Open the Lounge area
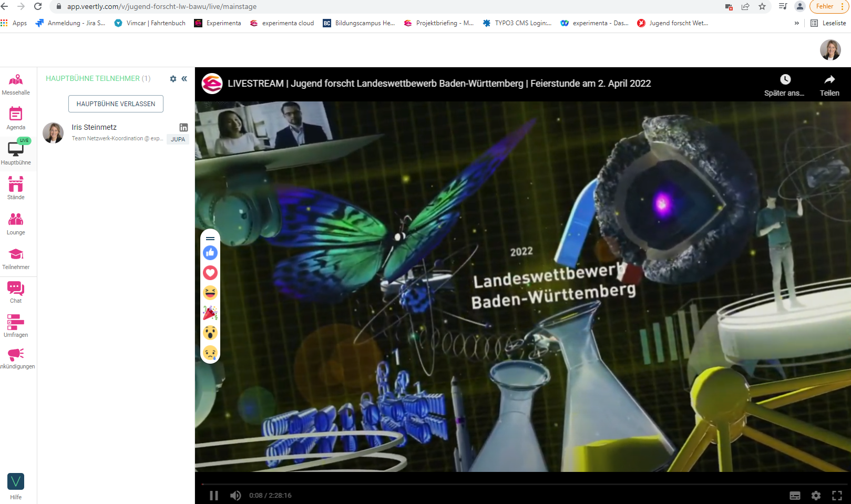 pyautogui.click(x=16, y=223)
